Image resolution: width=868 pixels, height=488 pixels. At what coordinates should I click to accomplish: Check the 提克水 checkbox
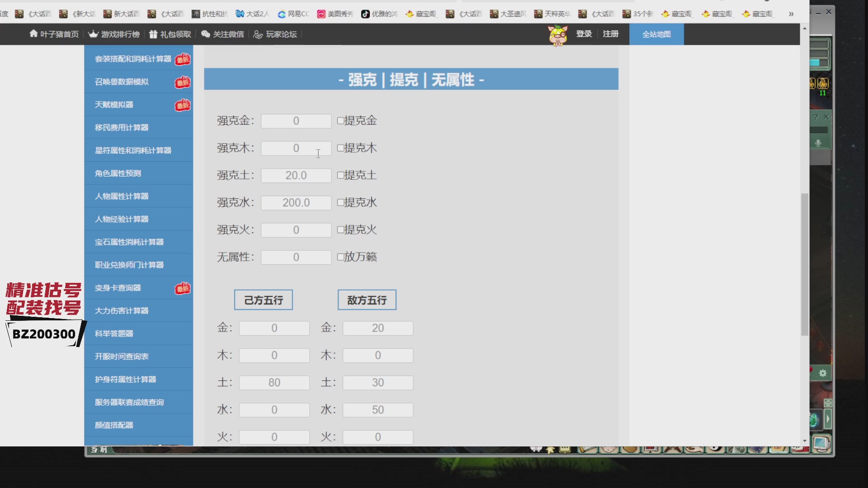340,202
